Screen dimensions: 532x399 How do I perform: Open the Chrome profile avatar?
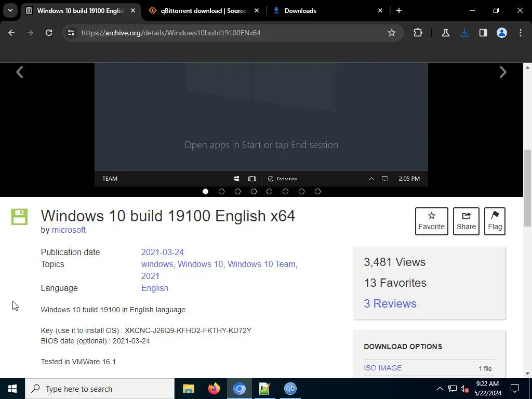click(x=502, y=33)
